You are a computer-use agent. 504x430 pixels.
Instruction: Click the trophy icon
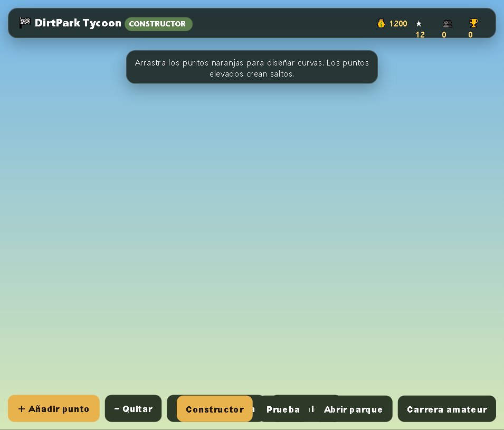pos(473,23)
